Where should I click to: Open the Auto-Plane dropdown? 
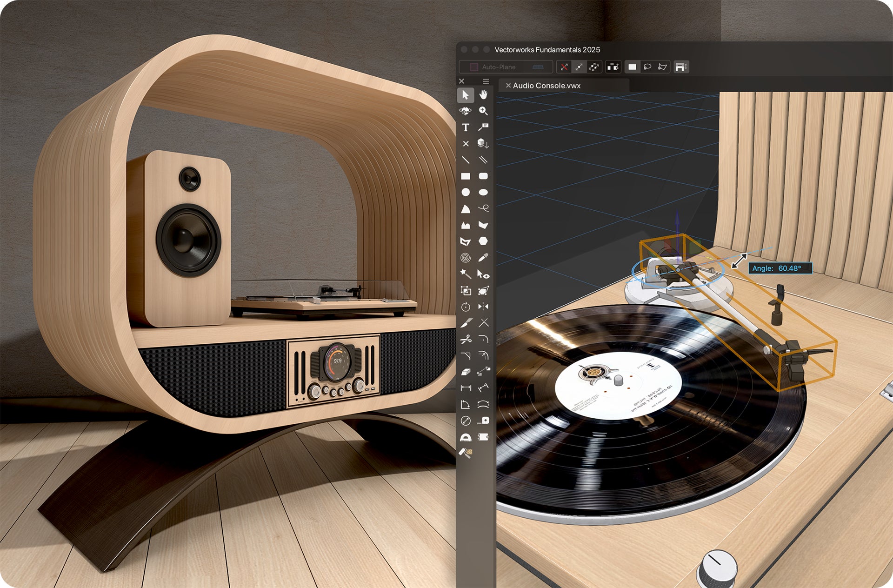[500, 67]
